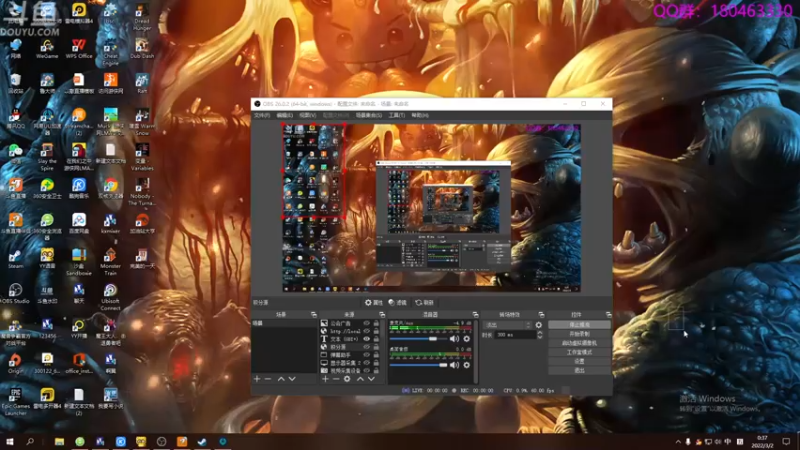This screenshot has height=450, width=800.
Task: Open Dread Hunger desktop icon
Action: 142,17
